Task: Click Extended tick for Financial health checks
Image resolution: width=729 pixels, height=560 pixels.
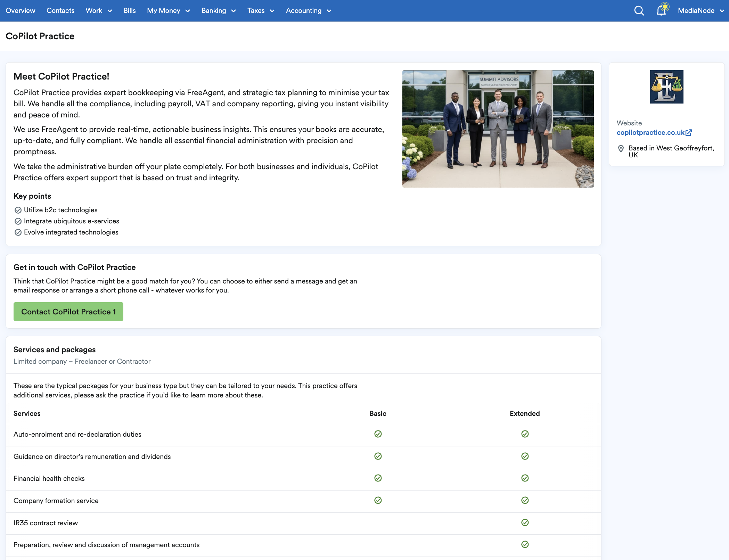Action: tap(525, 478)
